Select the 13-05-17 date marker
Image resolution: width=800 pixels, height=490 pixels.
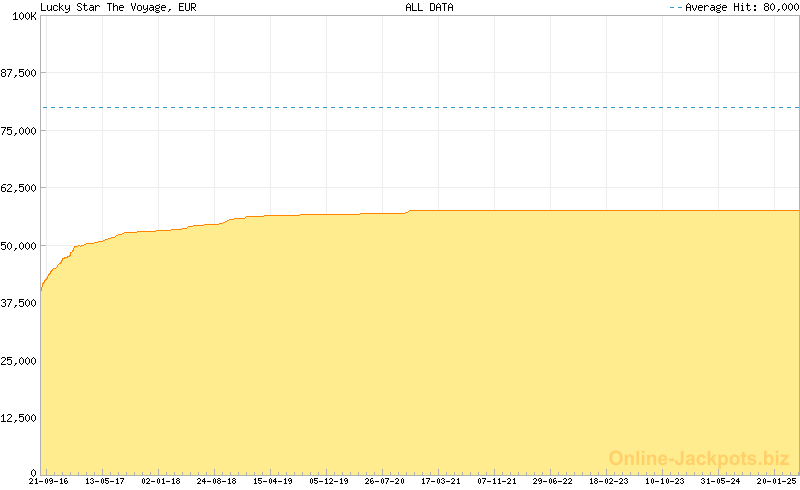coord(104,481)
